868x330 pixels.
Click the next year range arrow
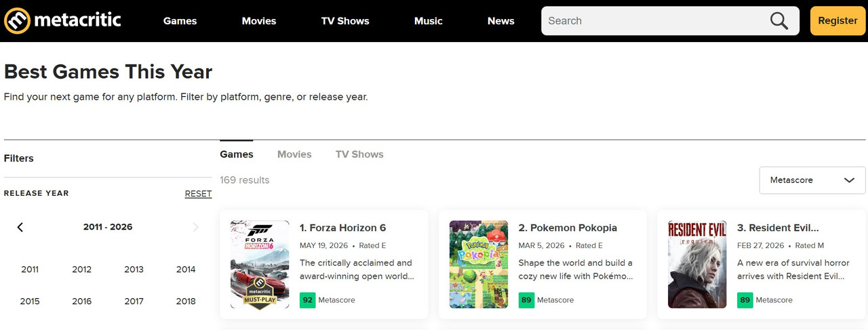196,227
